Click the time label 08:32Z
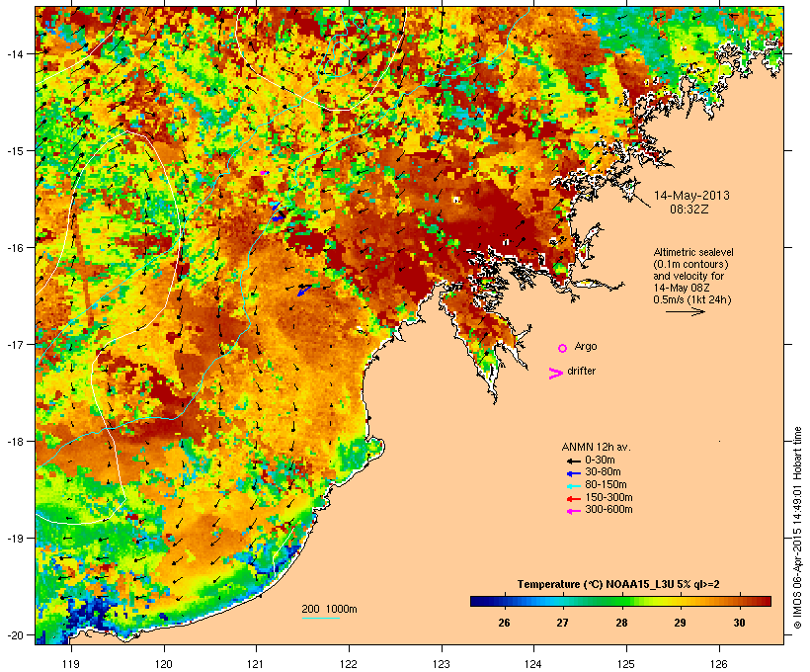Image resolution: width=810 pixels, height=672 pixels. pyautogui.click(x=689, y=210)
